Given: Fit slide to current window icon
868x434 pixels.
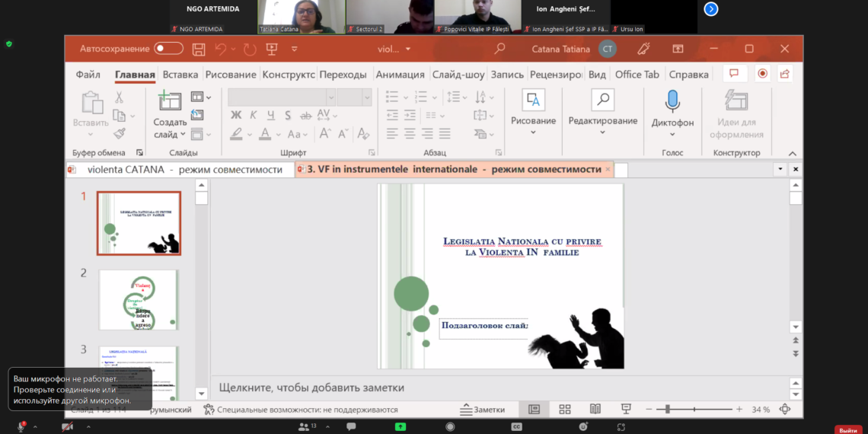Looking at the screenshot, I should (x=784, y=410).
